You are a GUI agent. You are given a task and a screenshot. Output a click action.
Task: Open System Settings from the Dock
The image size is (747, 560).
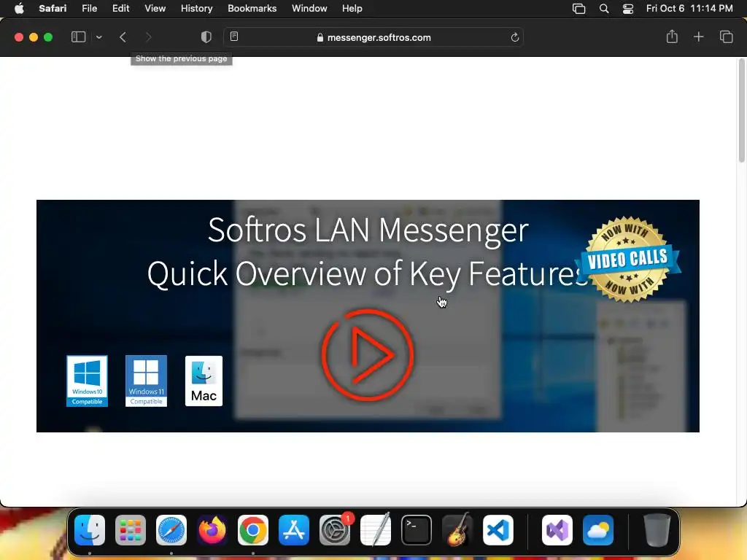(335, 530)
